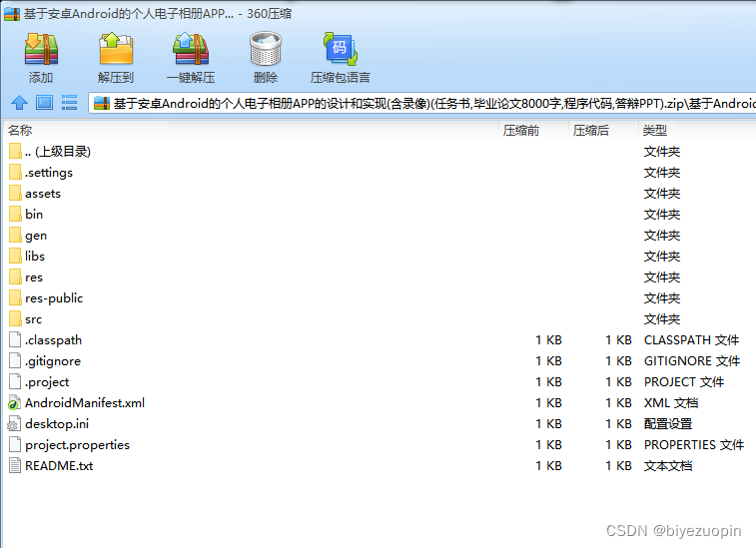756x548 pixels.
Task: Click the archive icon in address bar
Action: pyautogui.click(x=102, y=103)
